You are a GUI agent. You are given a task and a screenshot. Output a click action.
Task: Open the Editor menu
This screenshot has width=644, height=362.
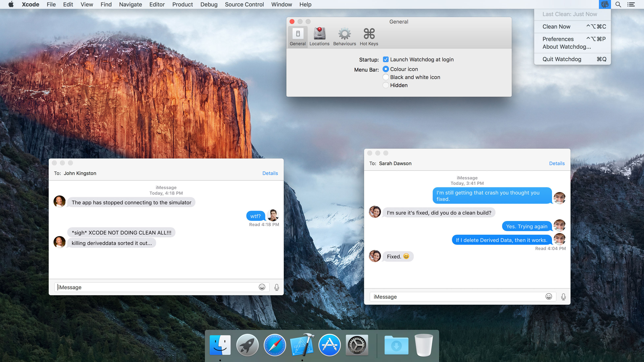click(157, 4)
